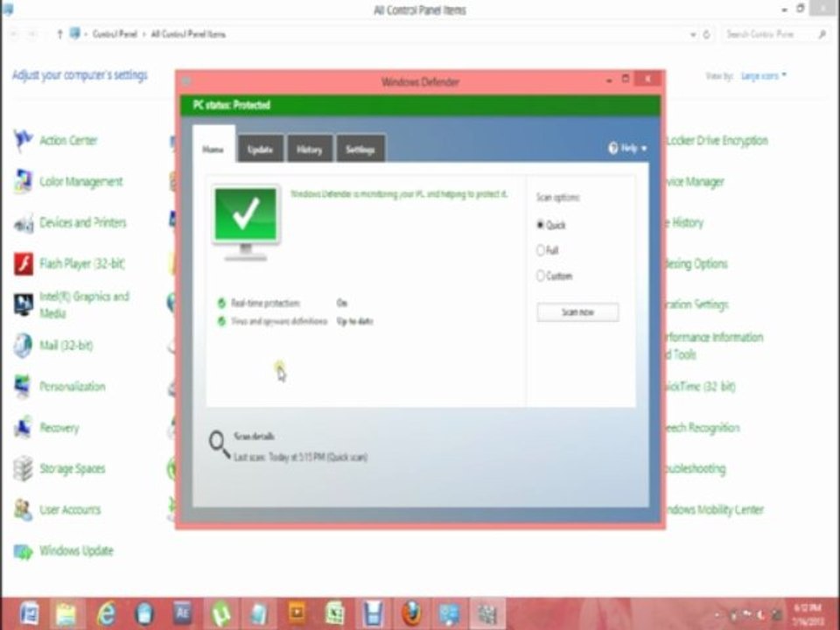The height and width of the screenshot is (630, 840).
Task: Open File History link in Control Panel
Action: pyautogui.click(x=684, y=222)
